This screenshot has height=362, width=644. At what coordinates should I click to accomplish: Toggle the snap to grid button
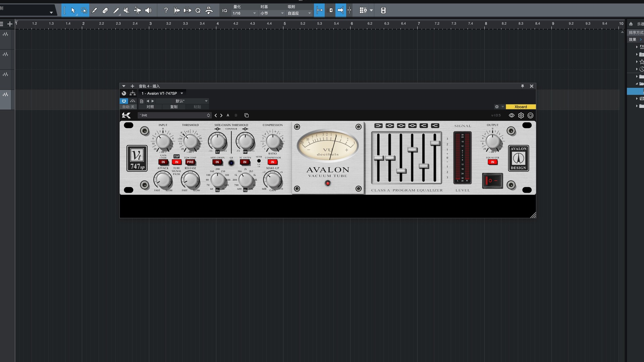point(319,10)
